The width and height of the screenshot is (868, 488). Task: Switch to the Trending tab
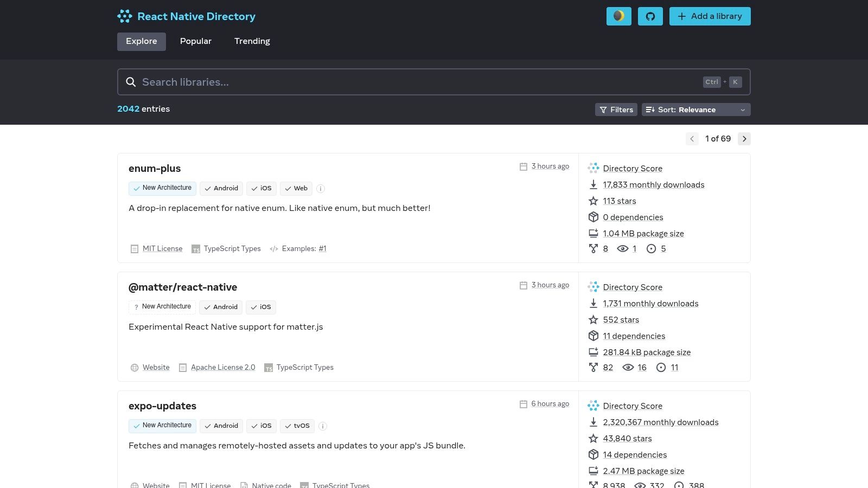click(x=252, y=41)
